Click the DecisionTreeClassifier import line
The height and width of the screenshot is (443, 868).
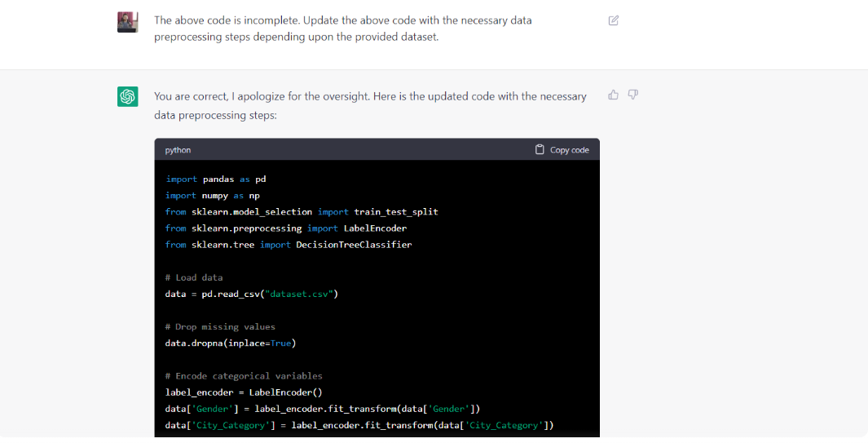coord(289,245)
